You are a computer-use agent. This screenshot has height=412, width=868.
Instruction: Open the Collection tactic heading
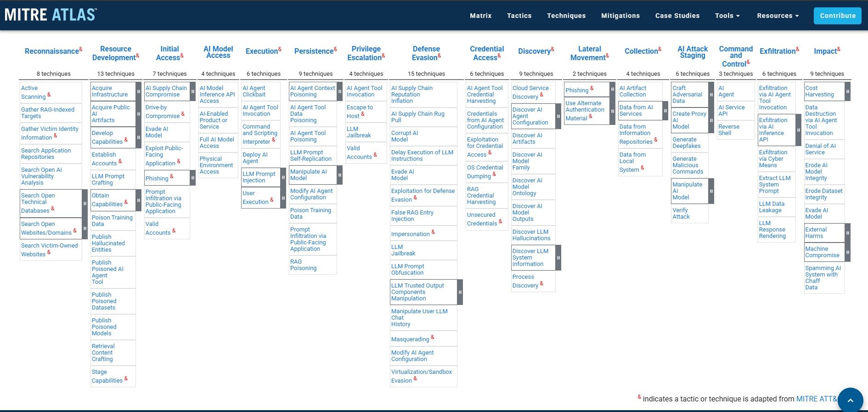[642, 51]
